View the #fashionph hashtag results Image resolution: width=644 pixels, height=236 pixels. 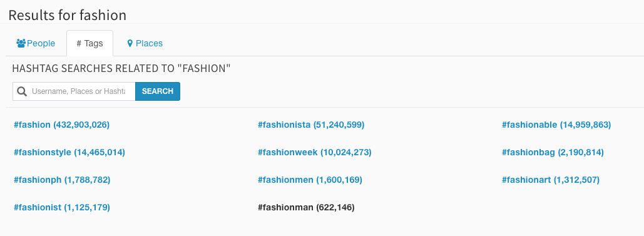pos(61,180)
